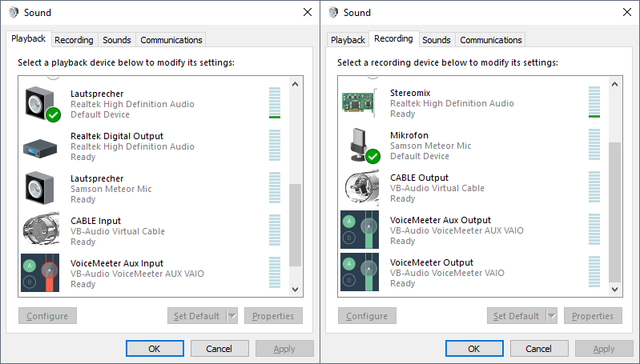The image size is (640, 364).
Task: Select the Mikrofon Samson Meteor icon
Action: coord(360,146)
